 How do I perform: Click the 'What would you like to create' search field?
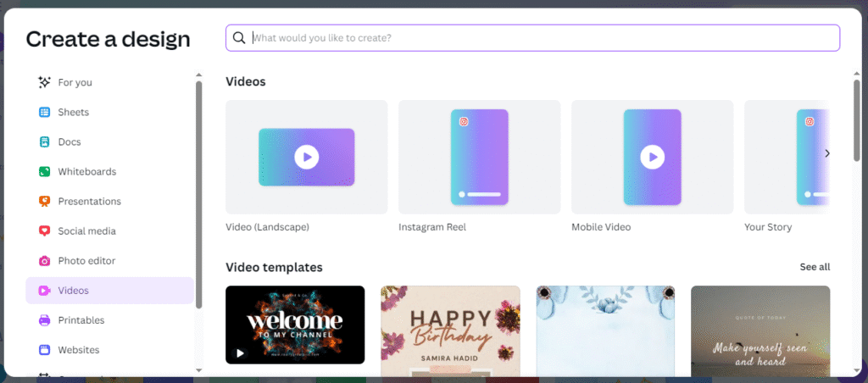pyautogui.click(x=542, y=38)
